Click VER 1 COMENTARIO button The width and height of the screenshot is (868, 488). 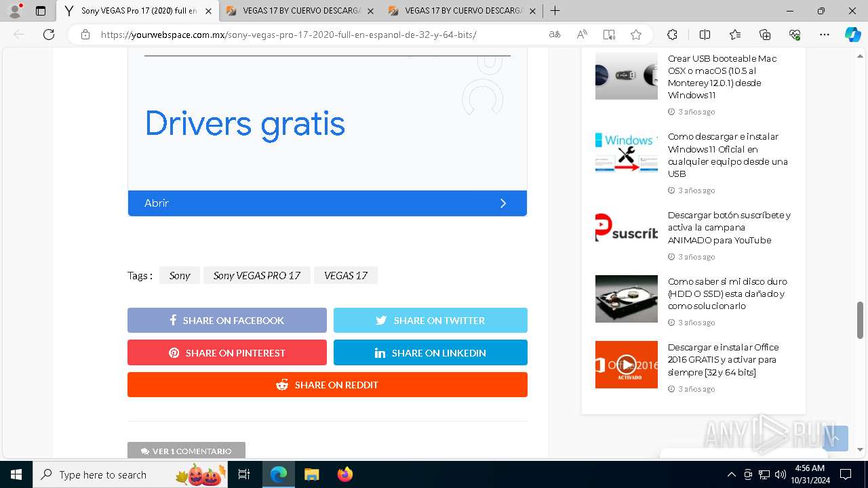pos(186,451)
